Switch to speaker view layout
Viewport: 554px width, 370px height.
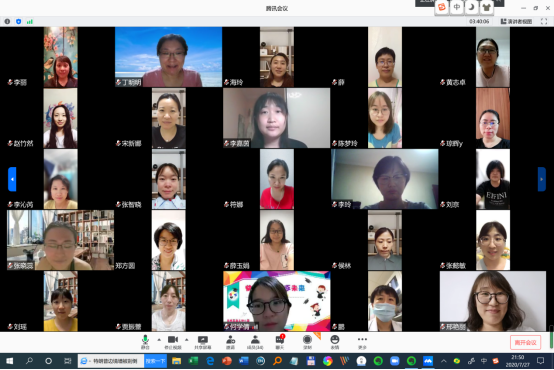tap(516, 22)
